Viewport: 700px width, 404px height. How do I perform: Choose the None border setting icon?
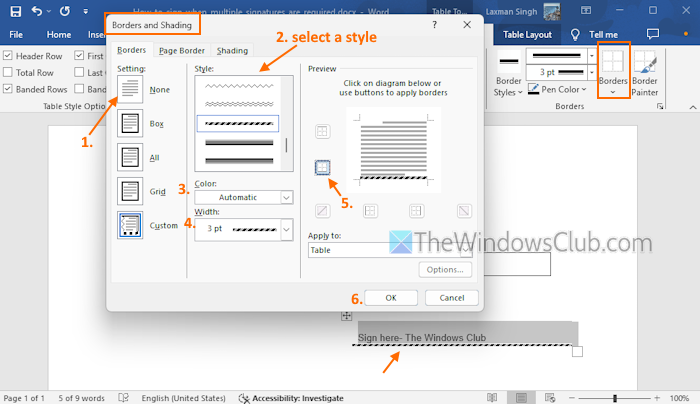(130, 89)
